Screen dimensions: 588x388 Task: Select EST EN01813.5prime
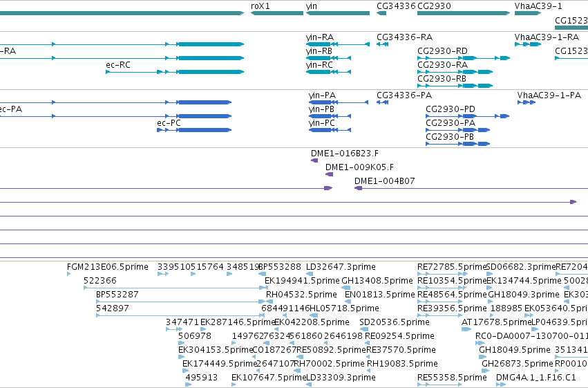[348, 302]
